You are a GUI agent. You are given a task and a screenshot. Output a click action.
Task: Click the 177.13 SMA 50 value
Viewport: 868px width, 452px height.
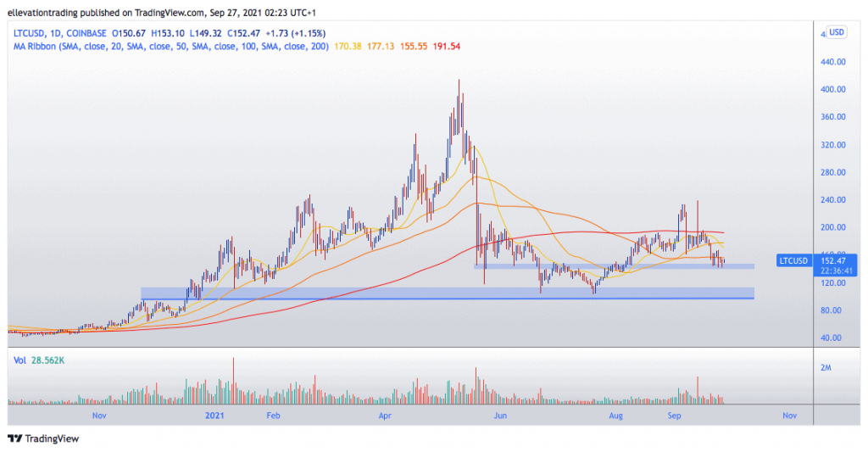point(381,47)
